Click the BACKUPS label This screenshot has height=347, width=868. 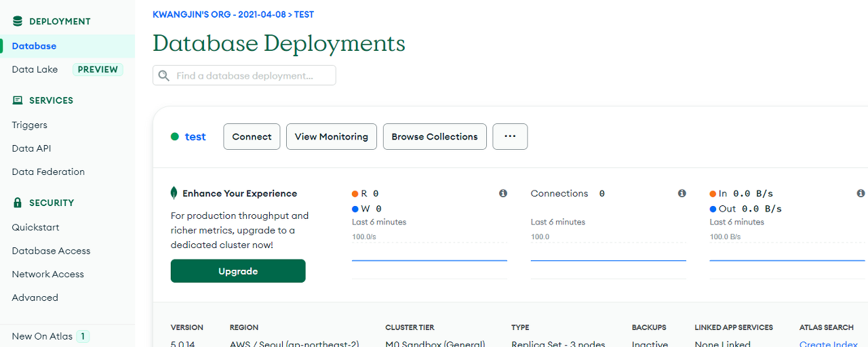pos(649,327)
